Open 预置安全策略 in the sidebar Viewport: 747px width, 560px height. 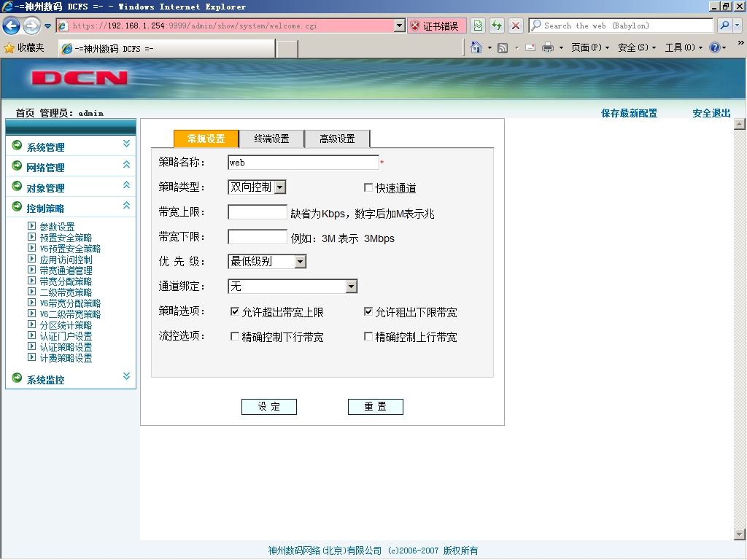66,238
